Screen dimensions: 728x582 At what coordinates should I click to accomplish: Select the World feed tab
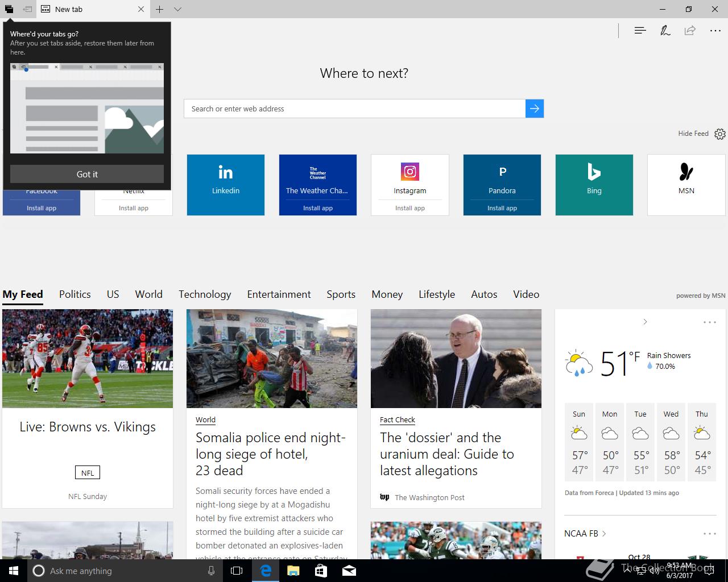(x=149, y=294)
